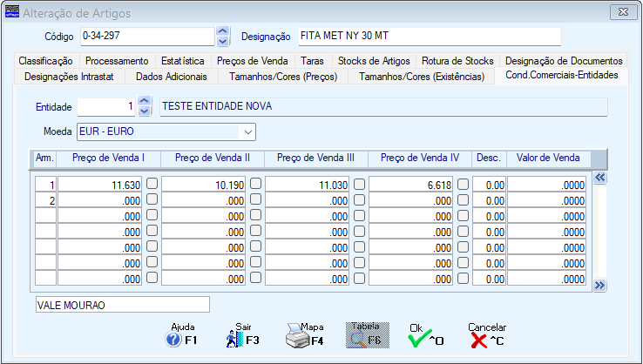Switch to the Classificação tab
Image resolution: width=643 pixels, height=364 pixels.
[45, 61]
